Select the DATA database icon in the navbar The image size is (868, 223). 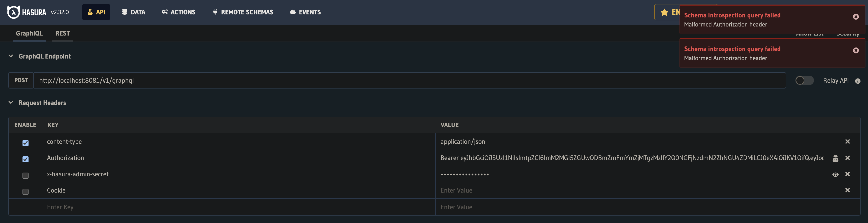click(x=124, y=11)
